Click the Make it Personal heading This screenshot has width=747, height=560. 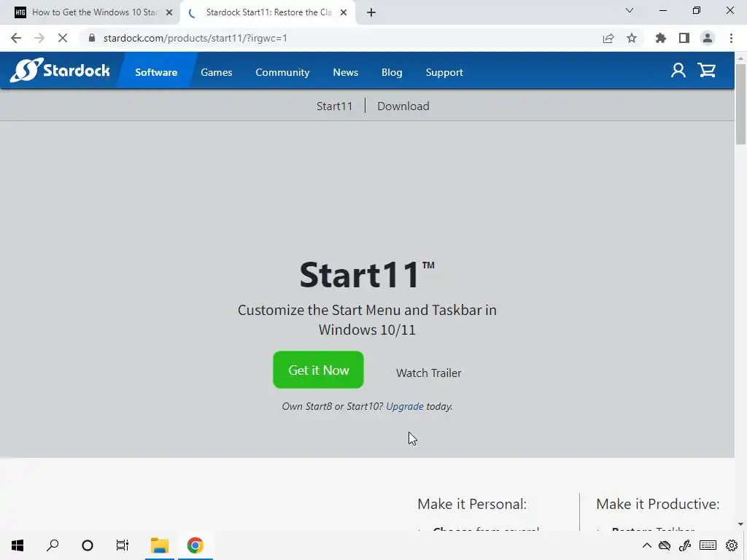(472, 504)
